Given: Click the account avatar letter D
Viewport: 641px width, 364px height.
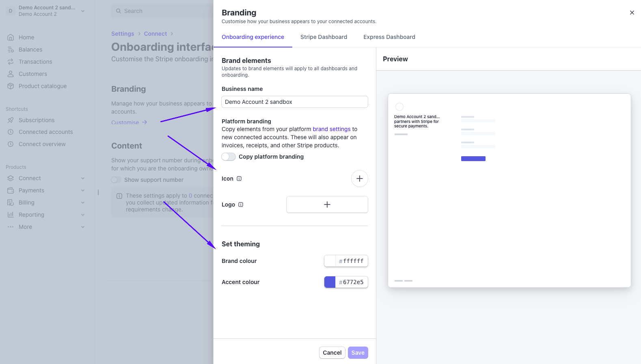Looking at the screenshot, I should 11,11.
